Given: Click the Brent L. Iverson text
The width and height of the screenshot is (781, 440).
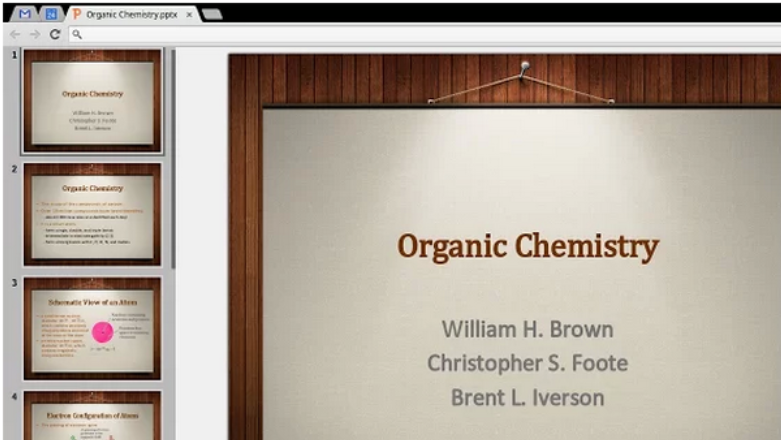Looking at the screenshot, I should 527,398.
